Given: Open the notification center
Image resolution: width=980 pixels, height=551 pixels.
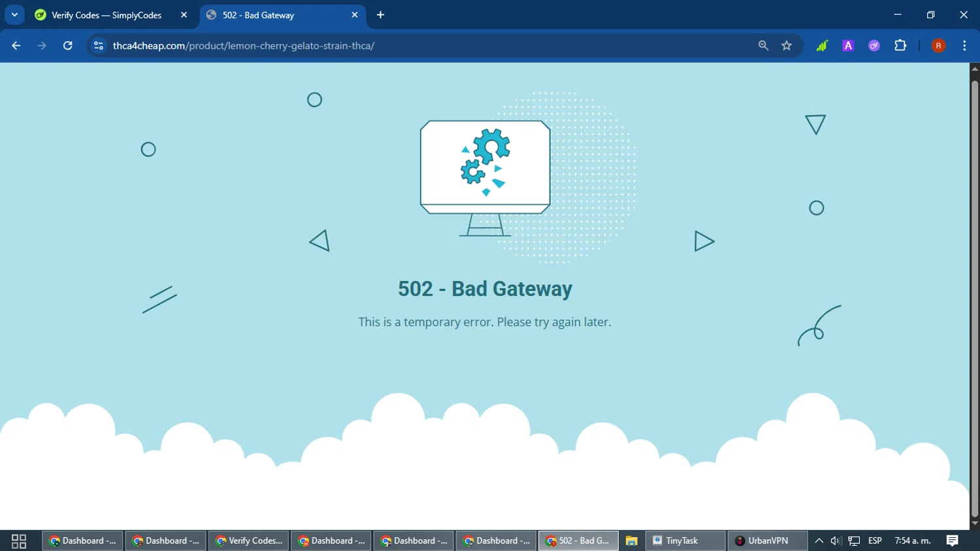Looking at the screenshot, I should (953, 541).
